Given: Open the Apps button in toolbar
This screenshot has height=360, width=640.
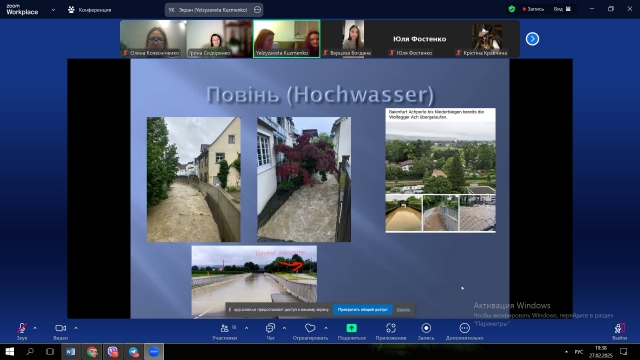Looking at the screenshot, I should (x=391, y=331).
